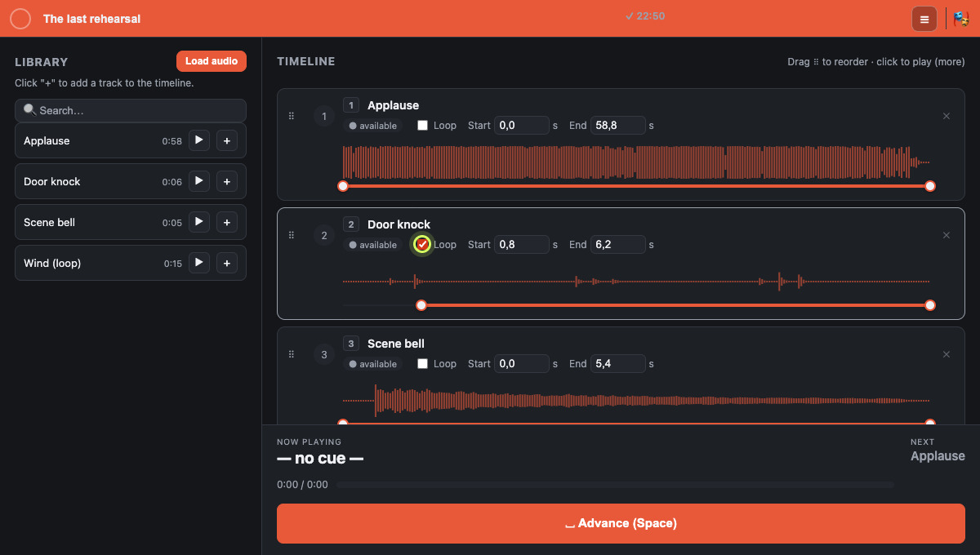Remove the Door knock cue from timeline
The height and width of the screenshot is (555, 980).
(x=947, y=235)
